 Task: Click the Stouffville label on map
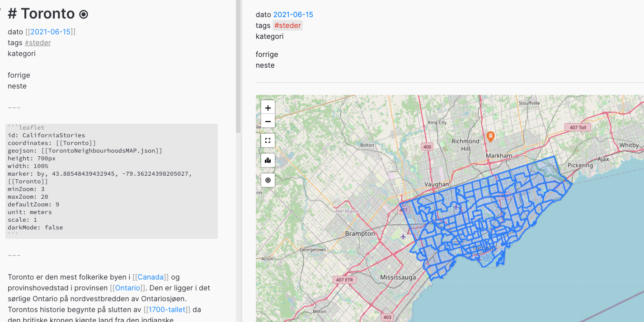[529, 103]
